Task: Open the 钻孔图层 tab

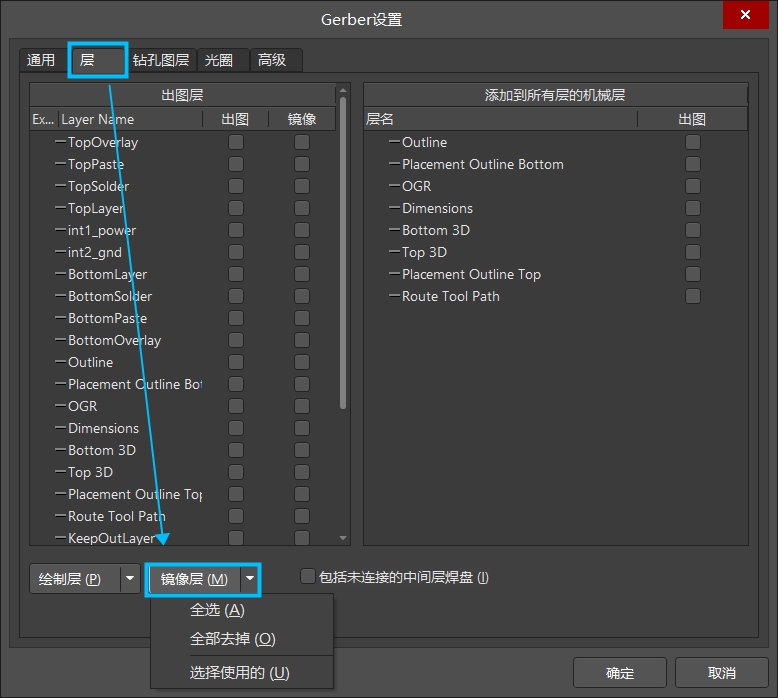Action: [x=161, y=60]
